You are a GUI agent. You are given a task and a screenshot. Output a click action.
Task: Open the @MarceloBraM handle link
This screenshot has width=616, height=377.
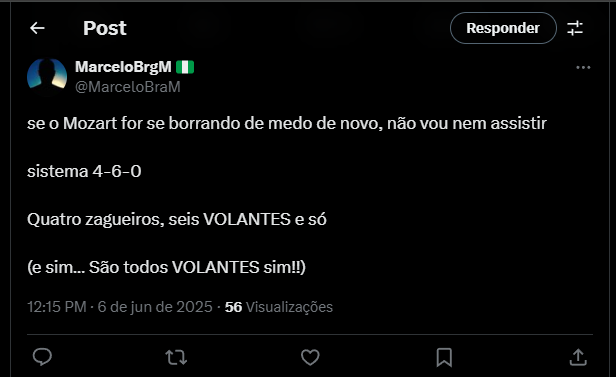click(128, 87)
